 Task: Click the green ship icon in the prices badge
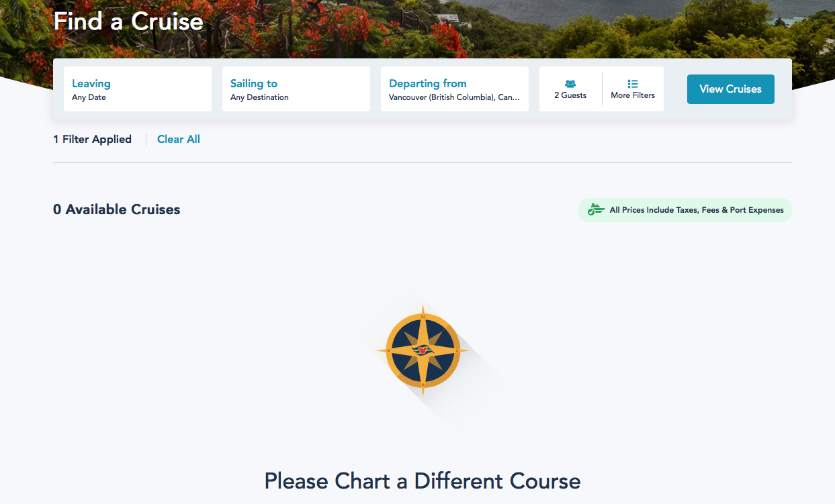coord(596,210)
